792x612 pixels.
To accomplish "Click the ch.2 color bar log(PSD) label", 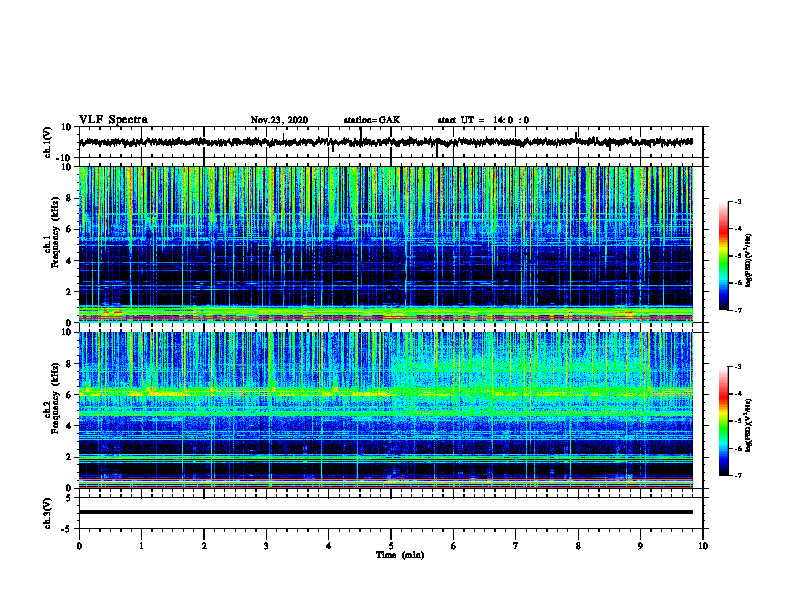I will tap(748, 426).
